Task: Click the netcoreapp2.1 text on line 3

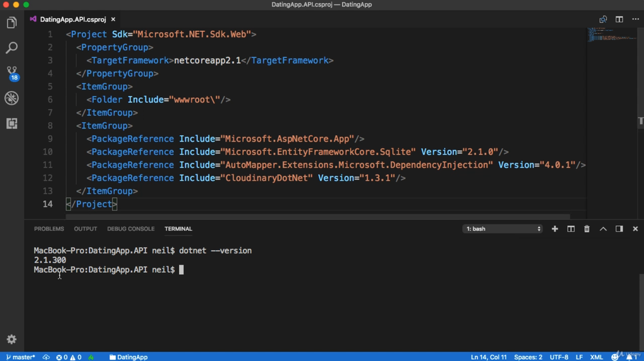Action: click(x=207, y=60)
